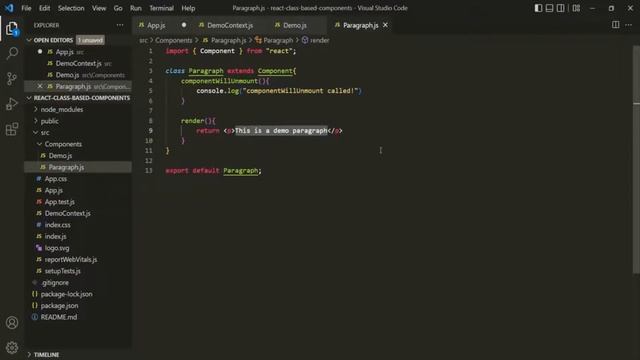Image resolution: width=640 pixels, height=360 pixels.
Task: Open the Explorer view in activity bar
Action: point(12,29)
